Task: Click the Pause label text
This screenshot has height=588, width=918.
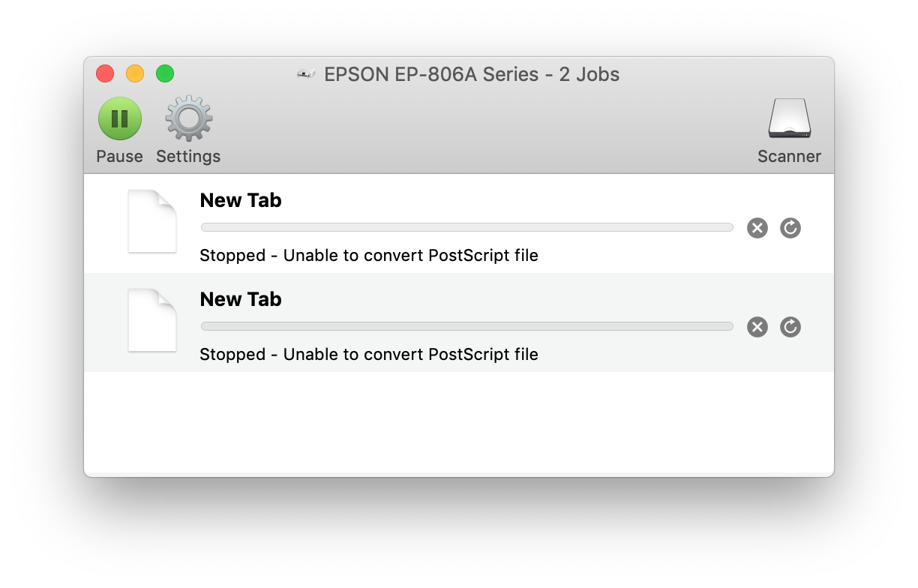Action: point(119,157)
